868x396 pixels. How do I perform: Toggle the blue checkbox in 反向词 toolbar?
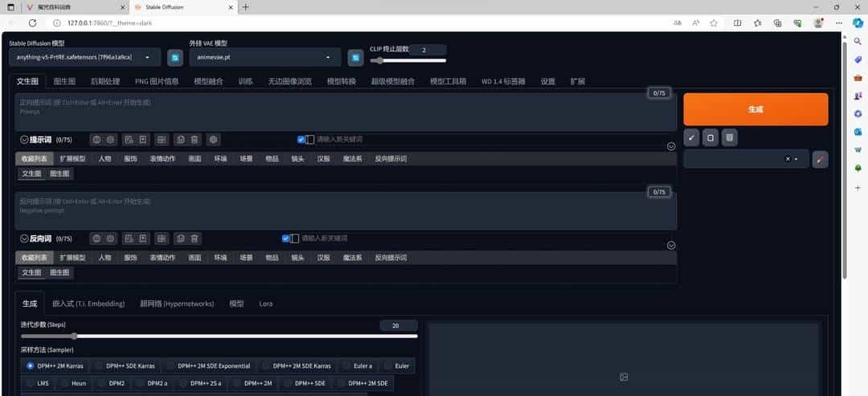tap(285, 239)
